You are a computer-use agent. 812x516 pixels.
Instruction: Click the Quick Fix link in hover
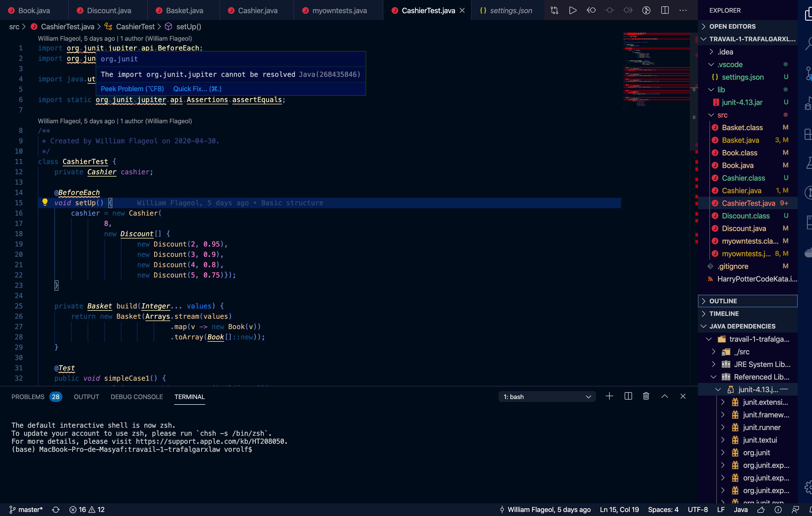(197, 89)
